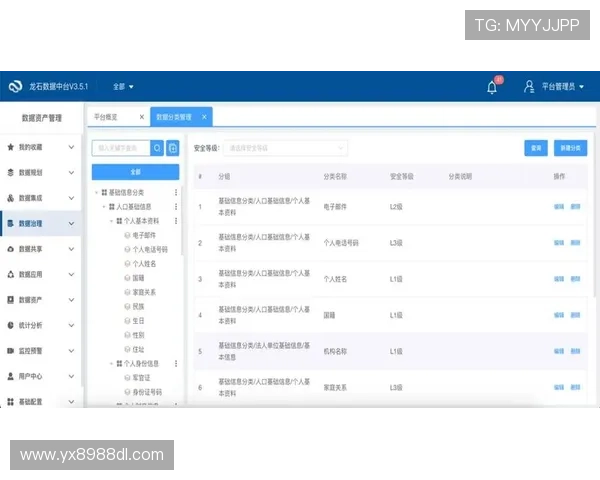Click 删除 for the 电子邮件 row
The width and height of the screenshot is (600, 480).
[x=576, y=207]
